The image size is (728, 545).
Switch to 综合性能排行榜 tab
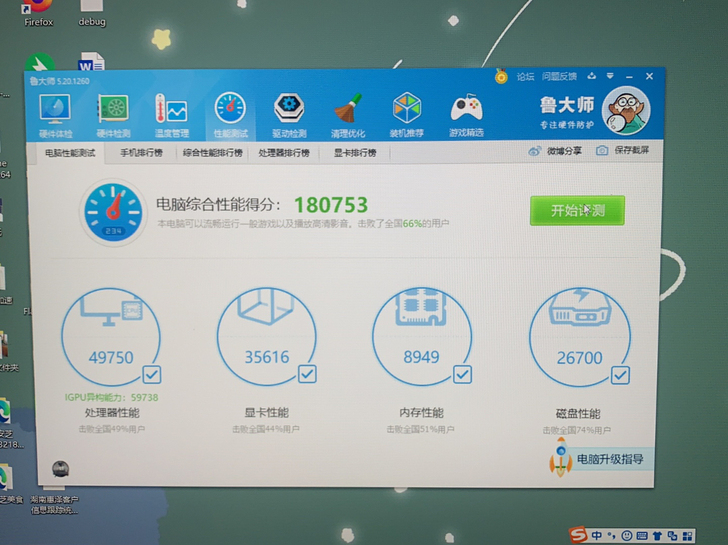click(213, 153)
